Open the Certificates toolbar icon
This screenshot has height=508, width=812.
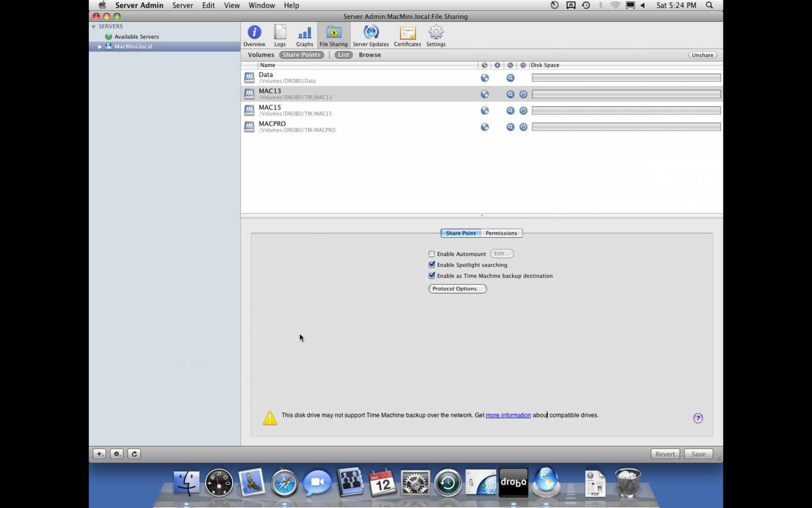407,35
